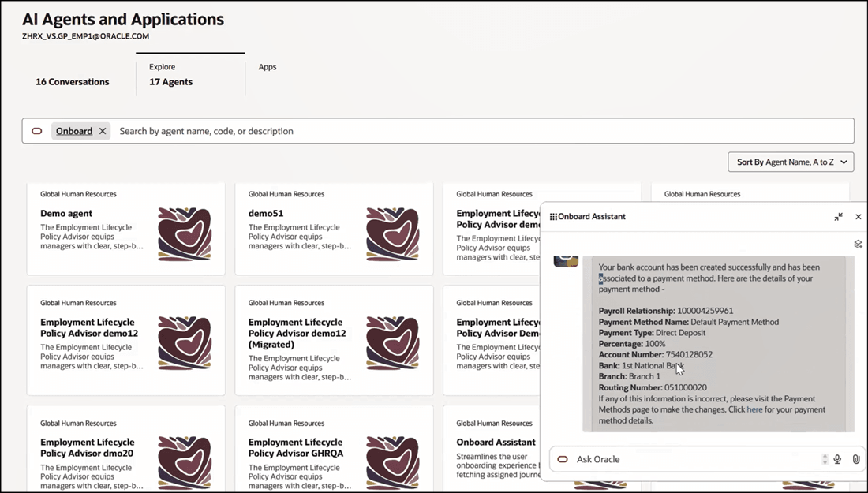Click the Onboard filter label

pos(74,131)
